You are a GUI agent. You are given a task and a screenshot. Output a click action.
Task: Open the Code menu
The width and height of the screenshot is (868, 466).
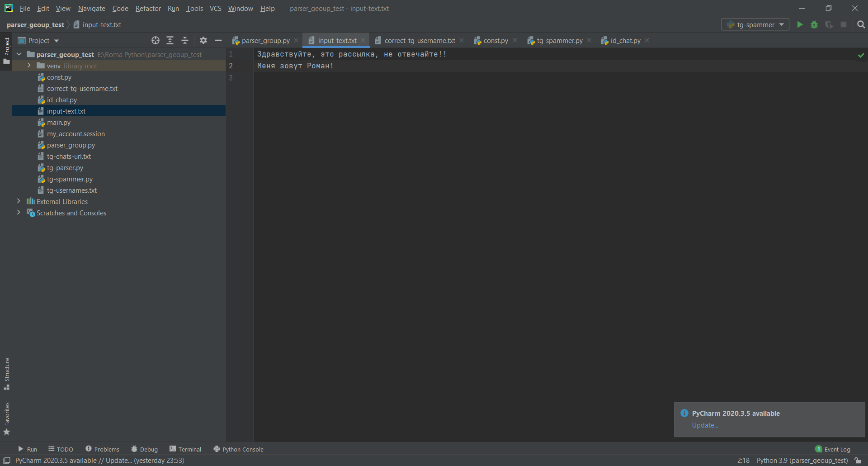(x=120, y=8)
